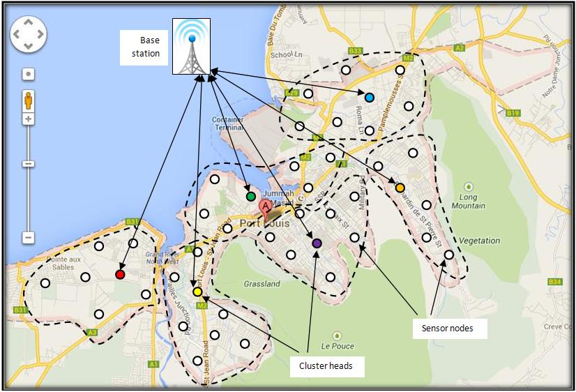Click the small location button below pan control

point(28,73)
